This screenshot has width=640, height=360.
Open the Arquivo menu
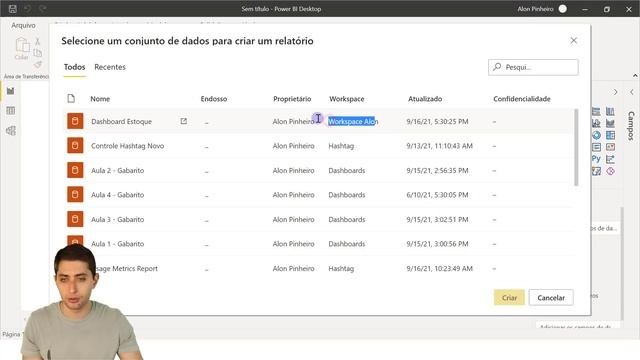coord(23,25)
